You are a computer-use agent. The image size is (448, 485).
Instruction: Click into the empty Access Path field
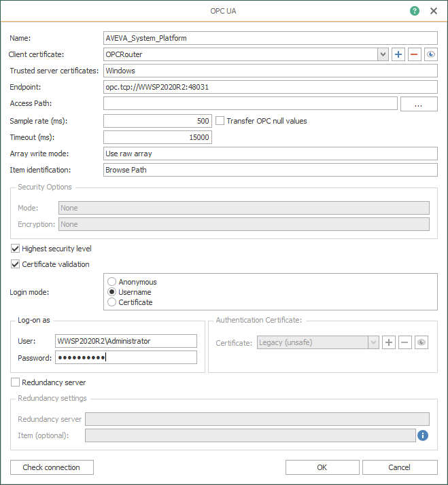[250, 103]
